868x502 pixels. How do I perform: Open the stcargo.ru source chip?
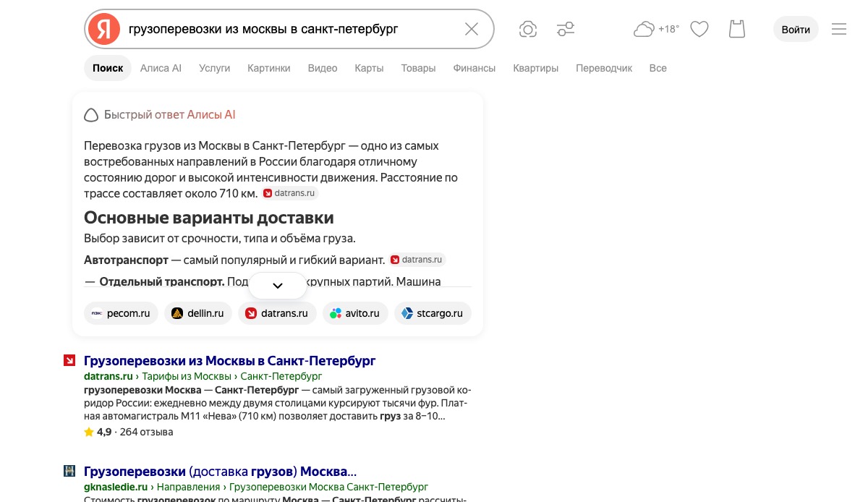coord(433,313)
